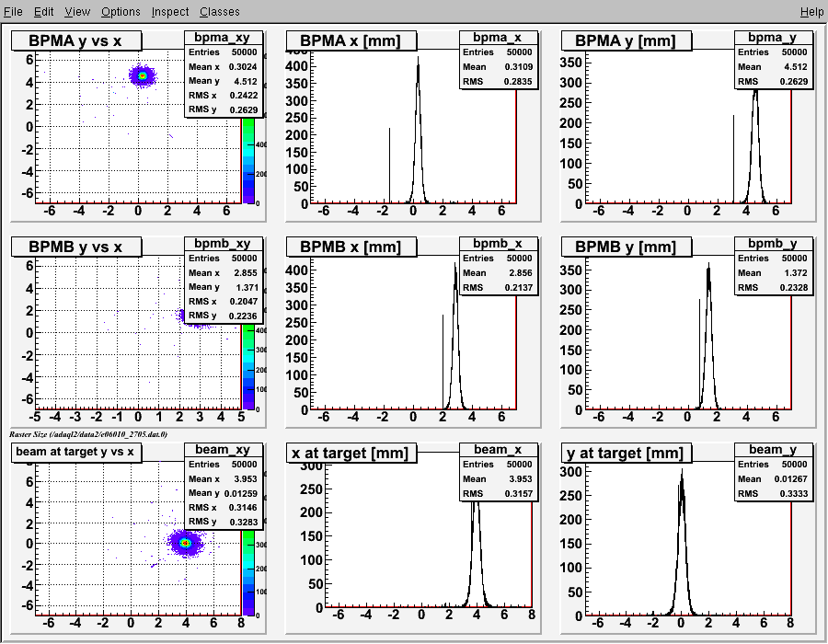The image size is (828, 644).
Task: Click the isolated spike near 3 in BPMA y
Action: click(734, 159)
